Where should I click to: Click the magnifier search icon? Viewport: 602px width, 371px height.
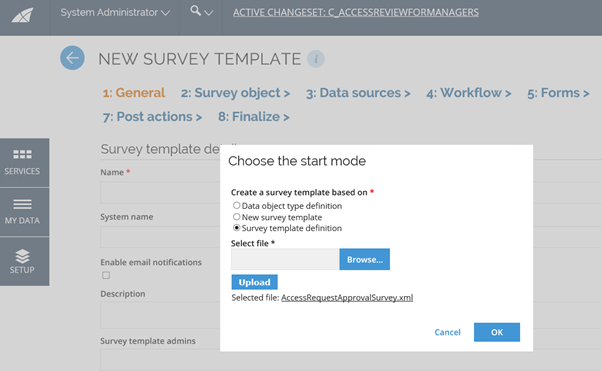(195, 10)
